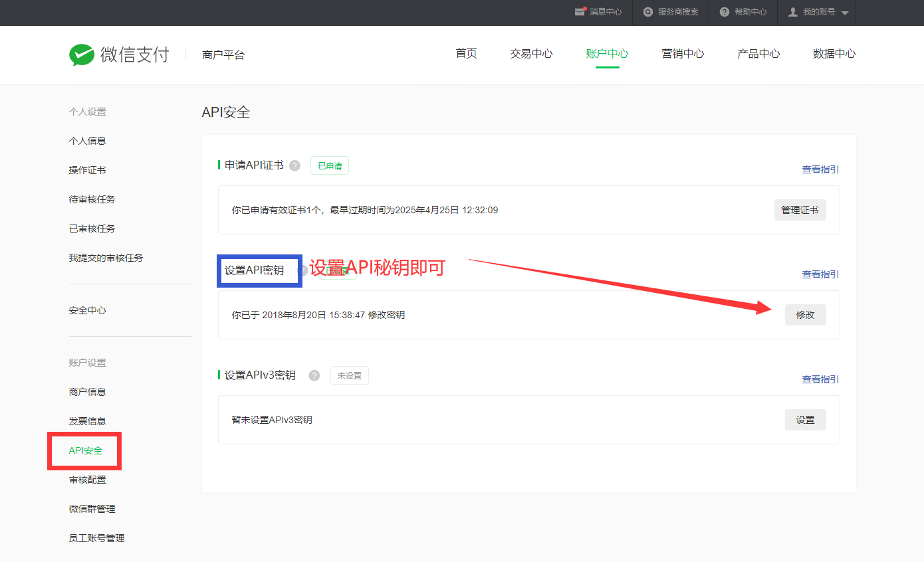Expand the 我的账号 dropdown arrow
Image resolution: width=924 pixels, height=562 pixels.
click(x=844, y=13)
